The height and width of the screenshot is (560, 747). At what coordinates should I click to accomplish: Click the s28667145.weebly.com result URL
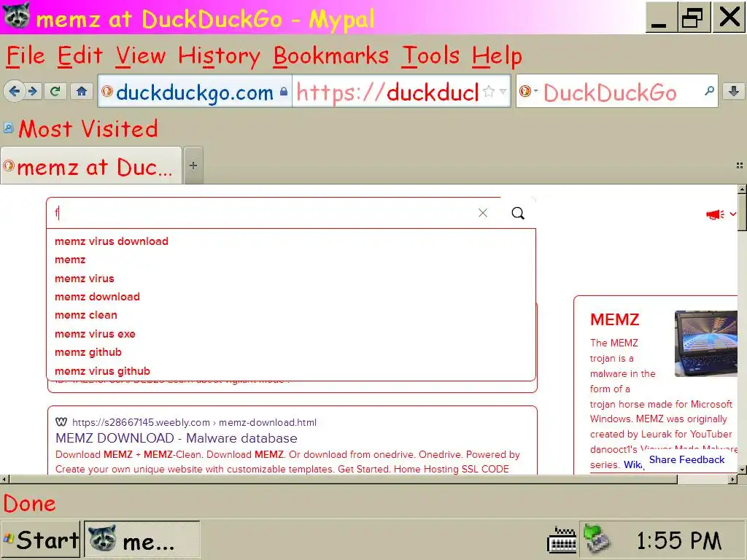point(194,422)
